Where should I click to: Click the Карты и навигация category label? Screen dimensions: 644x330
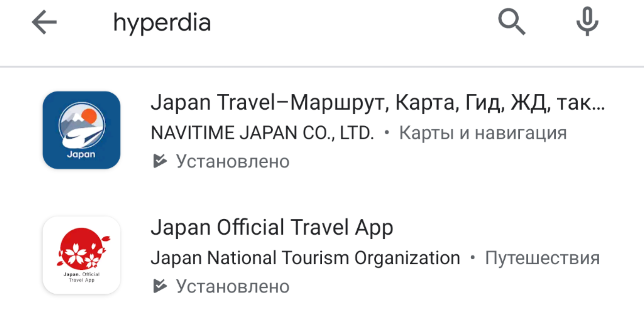tap(483, 133)
